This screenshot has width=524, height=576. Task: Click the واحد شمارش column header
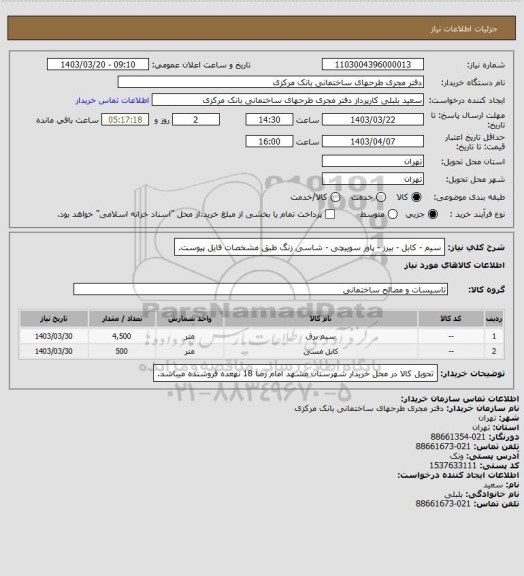[189, 318]
